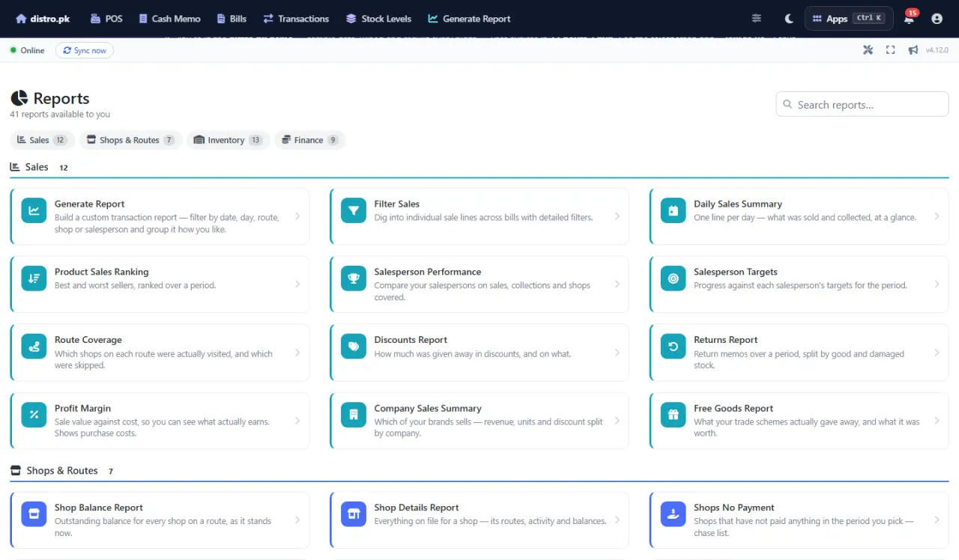
Task: Click '41 reports available to you' text
Action: (x=60, y=115)
